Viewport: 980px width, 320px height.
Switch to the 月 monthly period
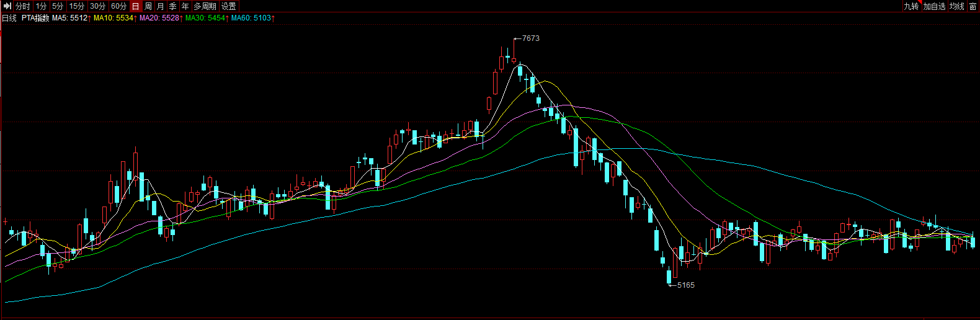(161, 6)
